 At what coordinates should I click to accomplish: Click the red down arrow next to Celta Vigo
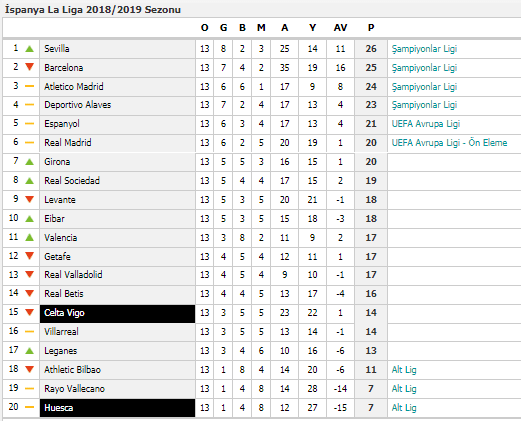(30, 312)
